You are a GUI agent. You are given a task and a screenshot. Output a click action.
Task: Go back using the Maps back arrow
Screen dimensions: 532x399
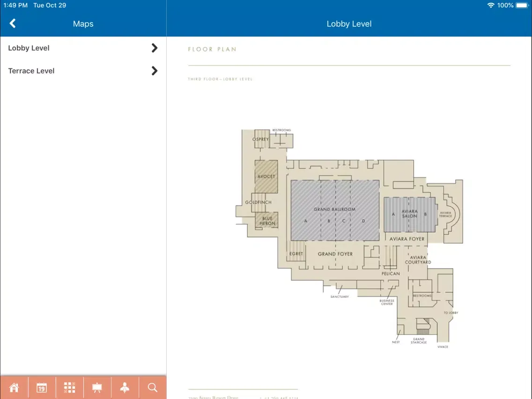pos(13,23)
